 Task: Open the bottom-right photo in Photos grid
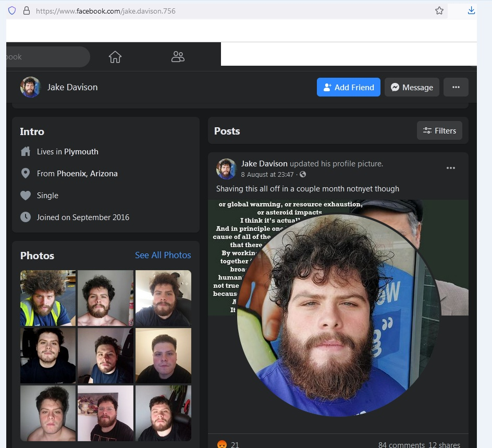163,413
